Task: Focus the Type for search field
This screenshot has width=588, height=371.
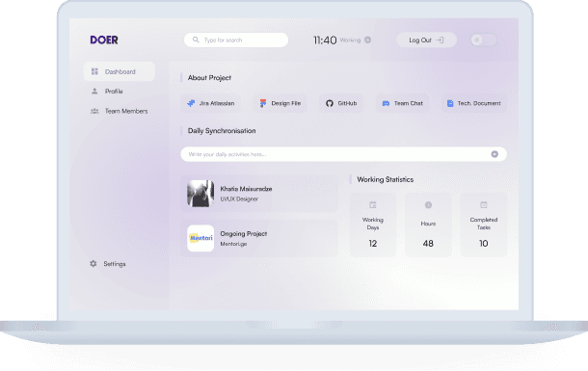Action: pyautogui.click(x=236, y=40)
